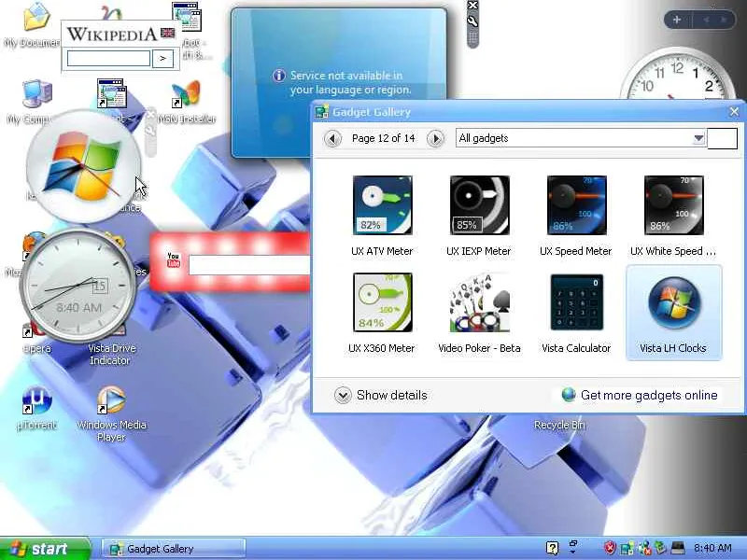This screenshot has height=560, width=747.
Task: Select the UX X360 Meter gadget icon
Action: click(382, 302)
